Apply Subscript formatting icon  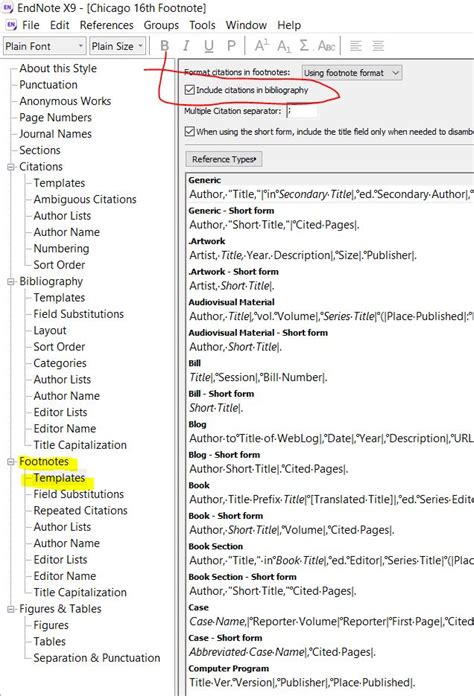(284, 46)
